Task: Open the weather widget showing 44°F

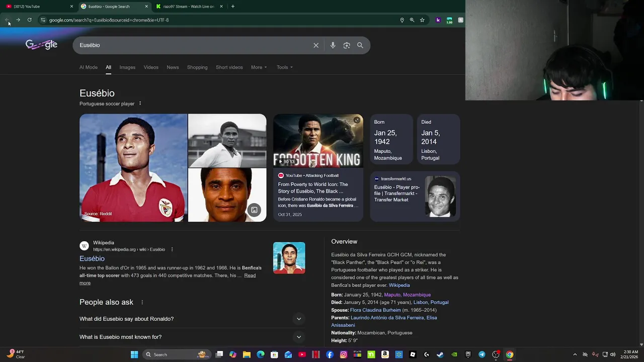Action: point(15,354)
